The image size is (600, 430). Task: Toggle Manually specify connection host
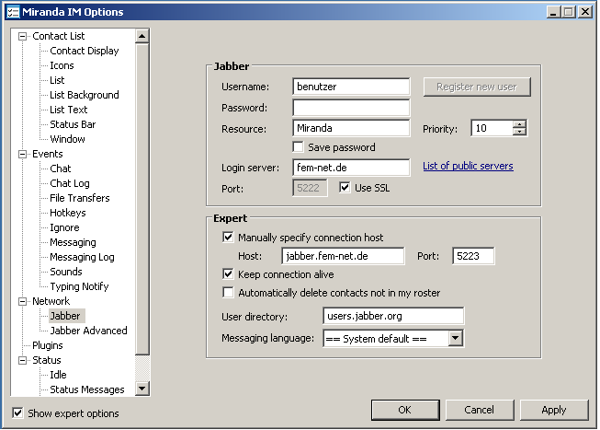(x=228, y=237)
